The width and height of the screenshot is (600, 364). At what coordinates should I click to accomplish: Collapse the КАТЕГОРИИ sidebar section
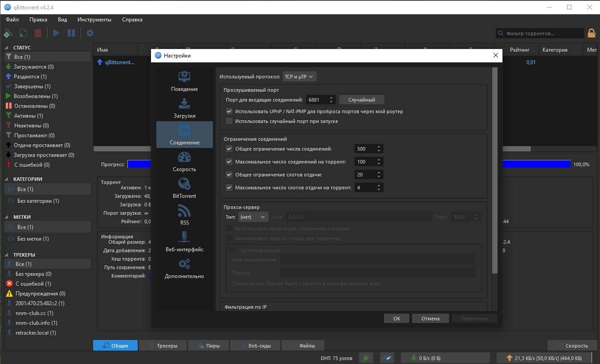point(7,179)
